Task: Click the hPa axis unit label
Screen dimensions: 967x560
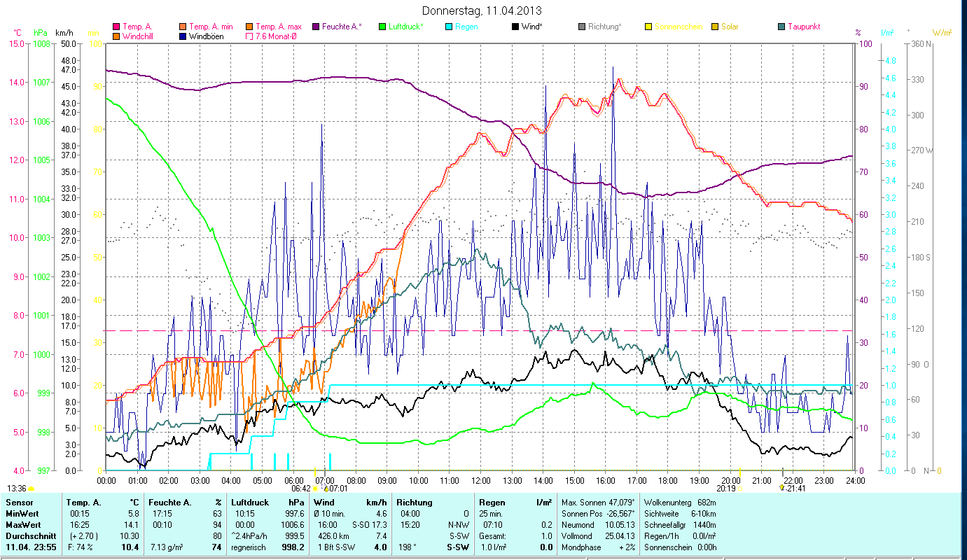Action: click(41, 33)
